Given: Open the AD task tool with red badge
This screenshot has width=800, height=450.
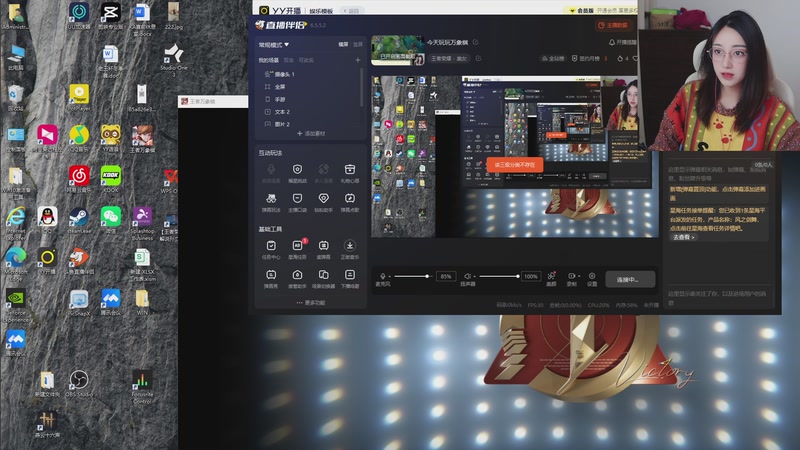Looking at the screenshot, I should tap(297, 249).
